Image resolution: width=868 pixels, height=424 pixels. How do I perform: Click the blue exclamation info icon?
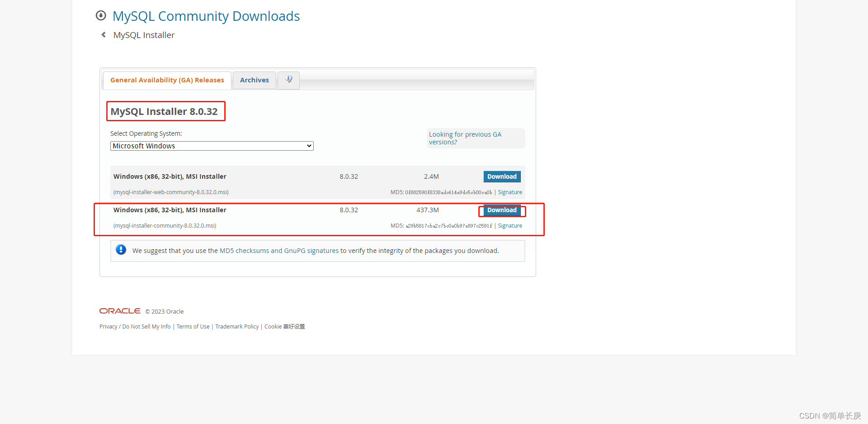121,250
